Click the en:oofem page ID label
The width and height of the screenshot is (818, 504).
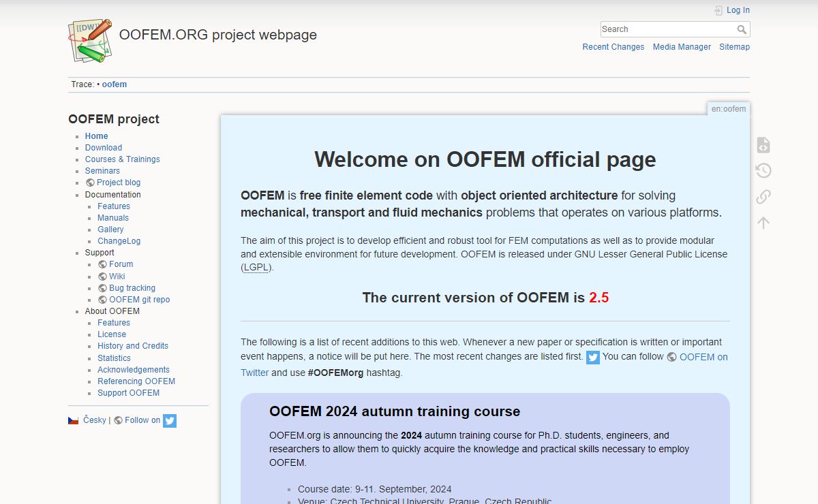pyautogui.click(x=729, y=109)
